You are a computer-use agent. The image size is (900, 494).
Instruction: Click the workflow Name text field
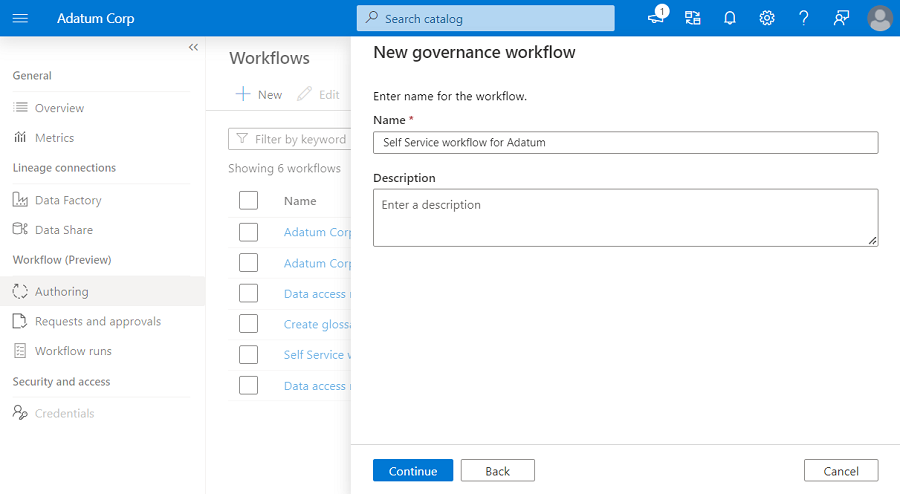coord(625,143)
